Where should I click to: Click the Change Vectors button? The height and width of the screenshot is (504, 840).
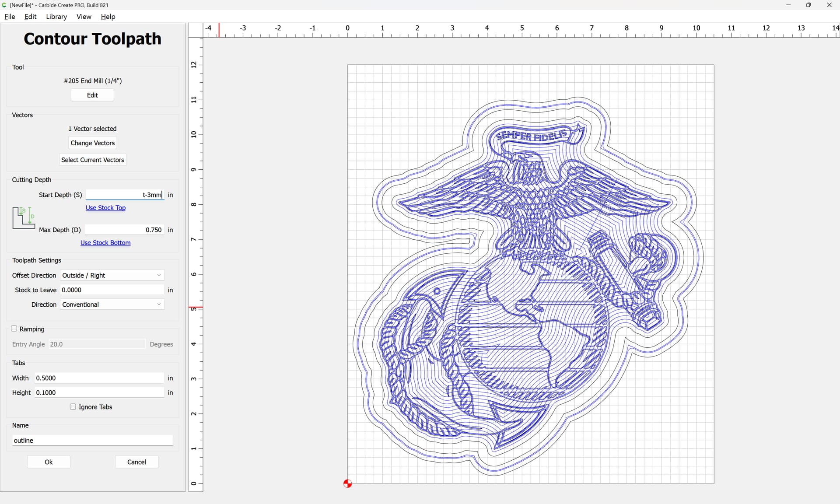pyautogui.click(x=93, y=143)
